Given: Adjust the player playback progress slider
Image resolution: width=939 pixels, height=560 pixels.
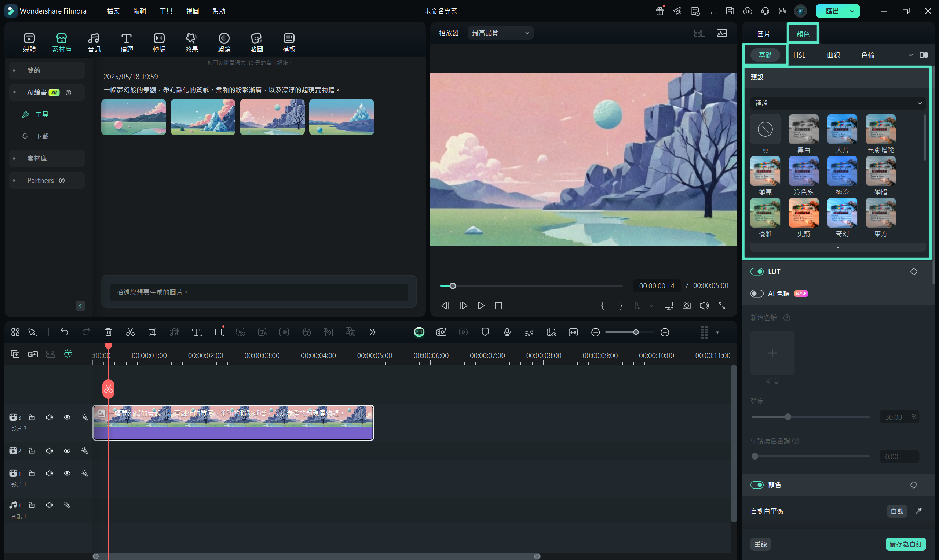Looking at the screenshot, I should point(531,286).
